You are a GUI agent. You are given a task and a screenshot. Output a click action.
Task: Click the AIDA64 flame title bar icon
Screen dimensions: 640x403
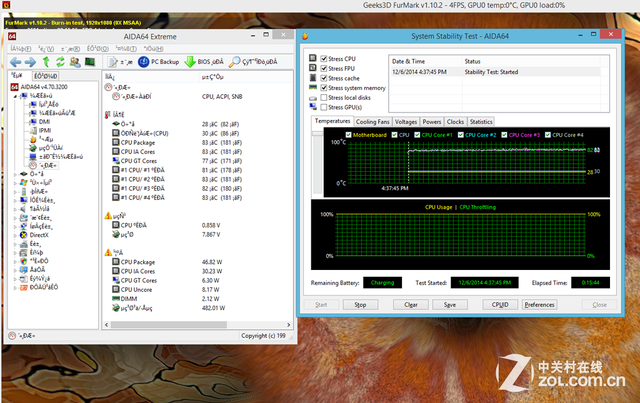305,36
